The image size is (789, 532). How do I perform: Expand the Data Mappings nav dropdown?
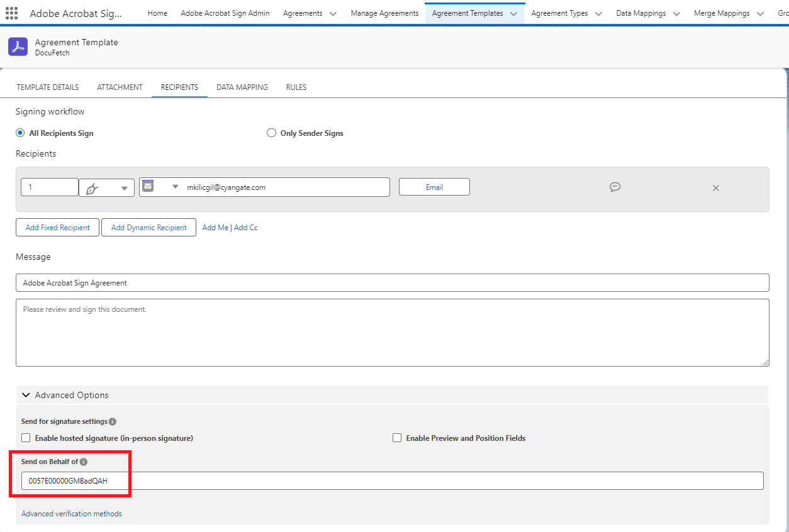click(677, 13)
